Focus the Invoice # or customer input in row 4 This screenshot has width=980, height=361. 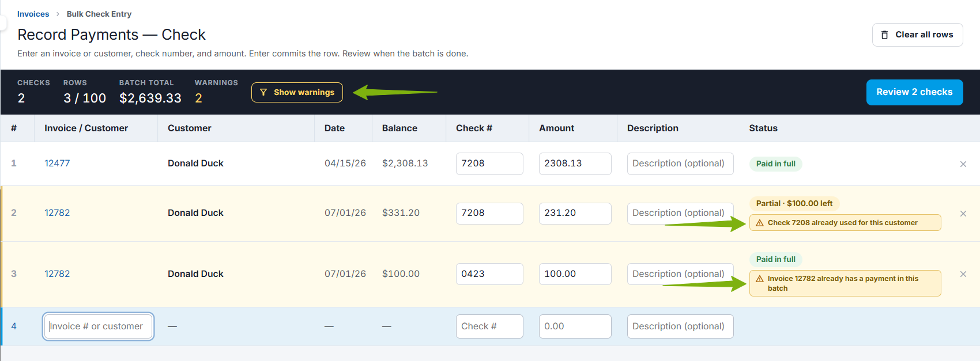(x=98, y=326)
